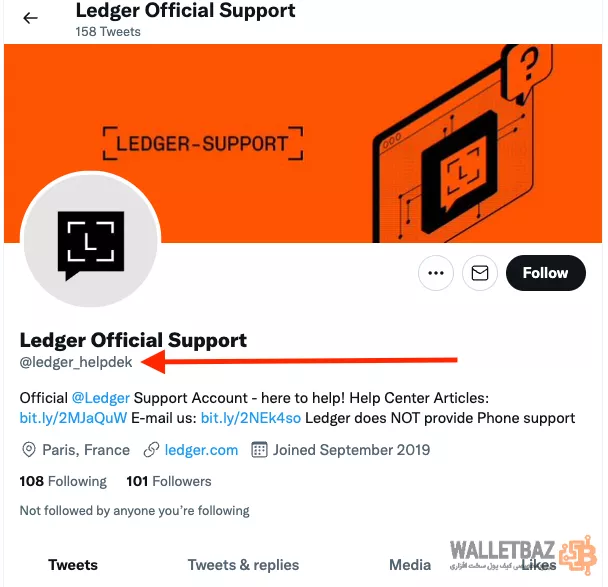The image size is (608, 587).
Task: Switch to the Likes tab
Action: click(538, 565)
